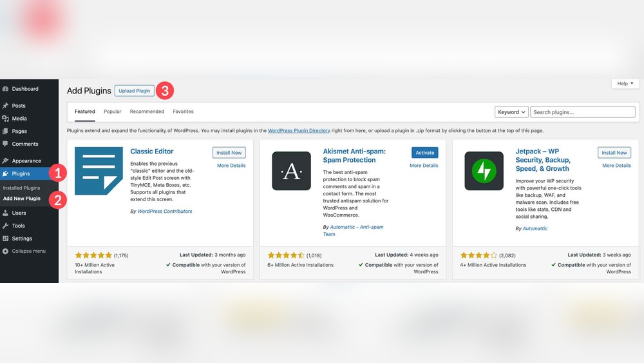Open the Keyword search type dropdown

(x=511, y=112)
